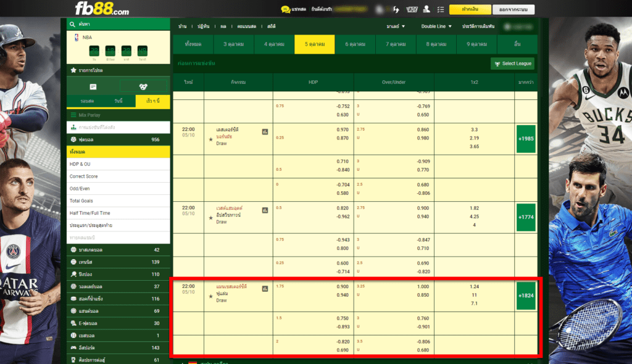Screen dimensions: 632x364
Task: Expand +1824 more markets for Manchester City
Action: point(526,296)
